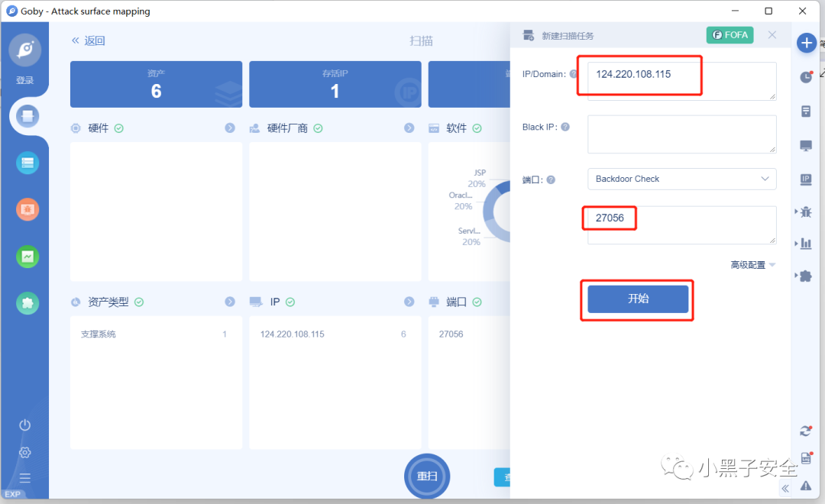Click the document icon in right toolbar
Image resolution: width=825 pixels, height=504 pixels.
click(x=806, y=111)
